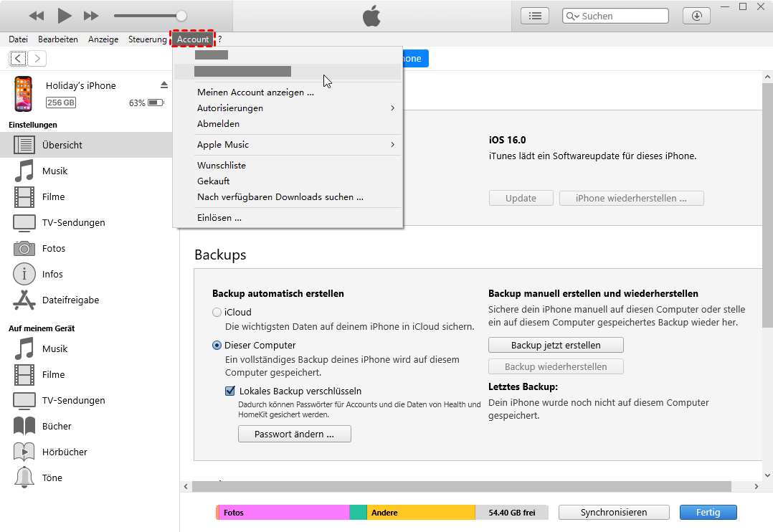Open TV-Sendungen under Einstellungen
The height and width of the screenshot is (532, 773).
point(73,222)
